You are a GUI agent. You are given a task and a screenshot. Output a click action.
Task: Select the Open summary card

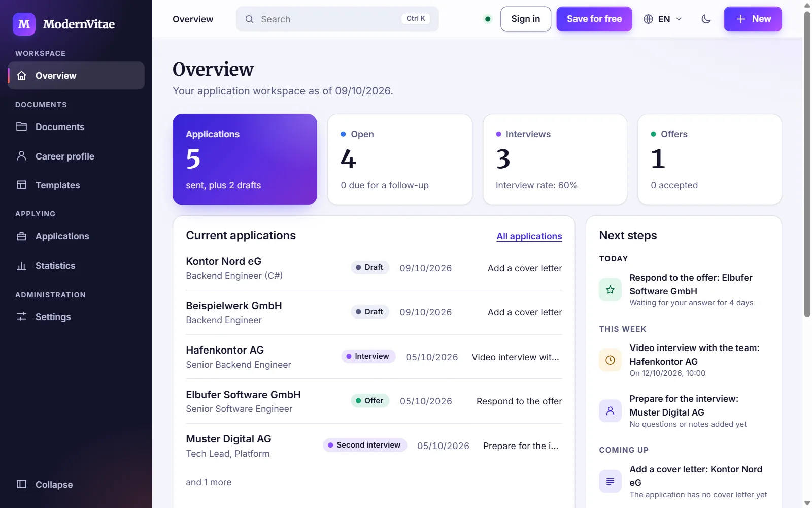tap(400, 160)
